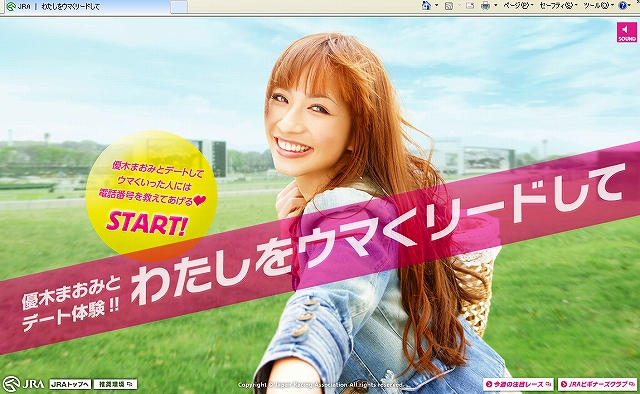Open the セーフティ(S) menu
The image size is (640, 394).
558,6
